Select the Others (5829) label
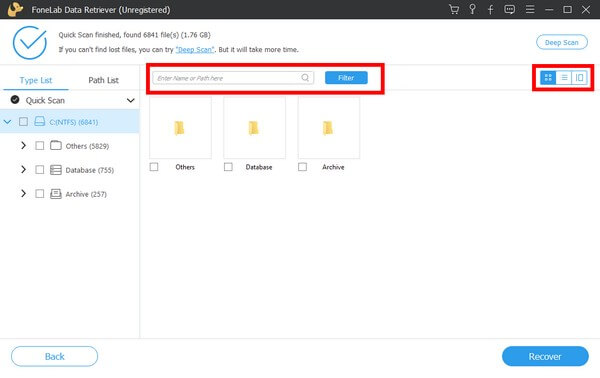The image size is (600, 378). 87,146
